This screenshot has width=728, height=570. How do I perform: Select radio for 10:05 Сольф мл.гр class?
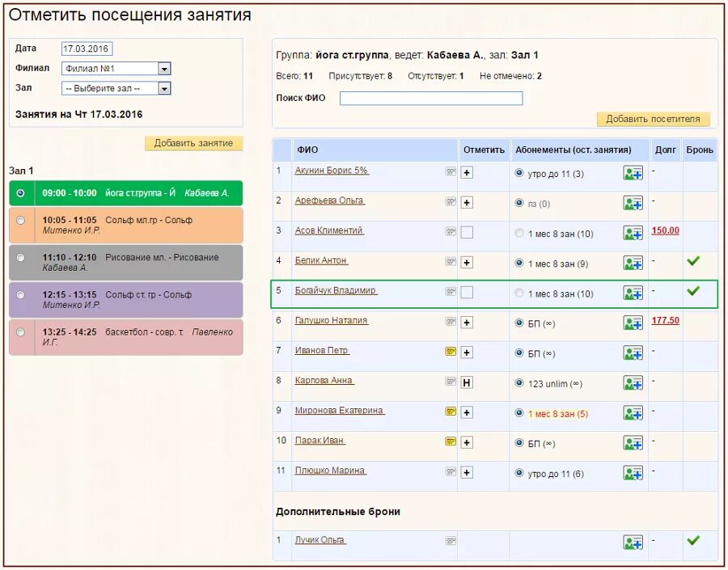tap(20, 221)
